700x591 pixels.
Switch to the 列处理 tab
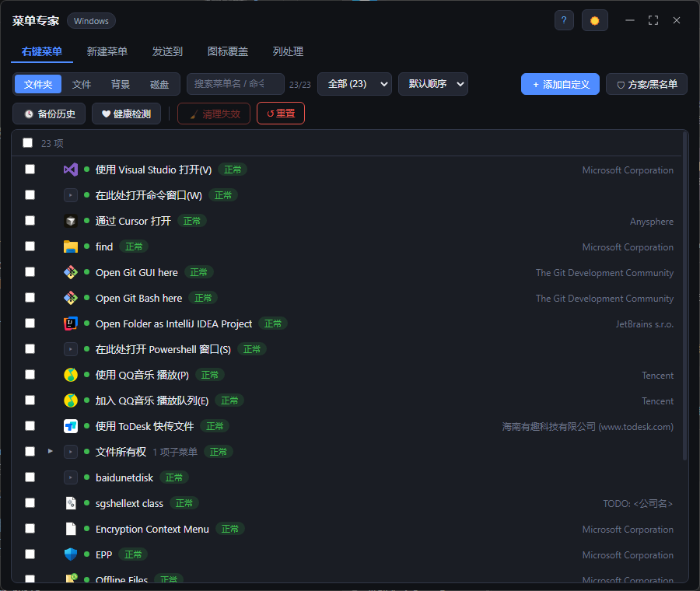(288, 51)
